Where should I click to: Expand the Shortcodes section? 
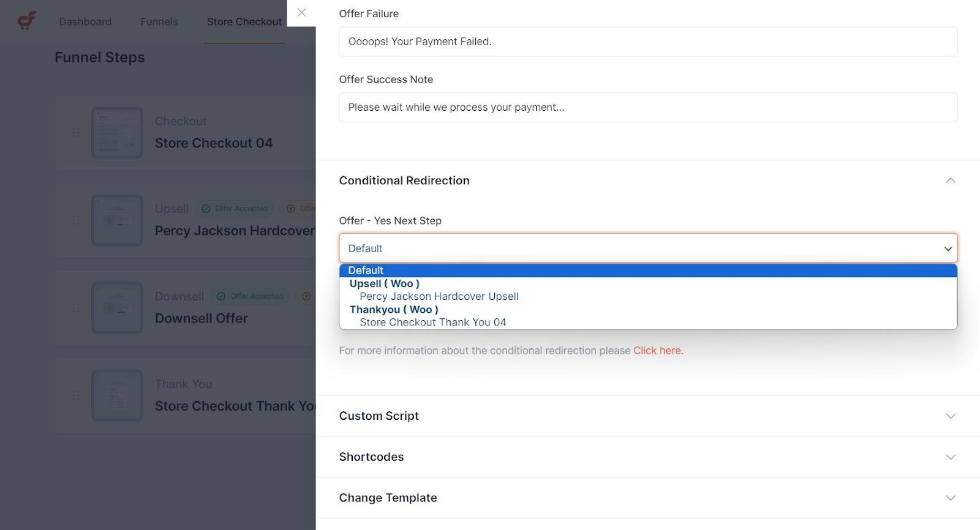click(951, 457)
